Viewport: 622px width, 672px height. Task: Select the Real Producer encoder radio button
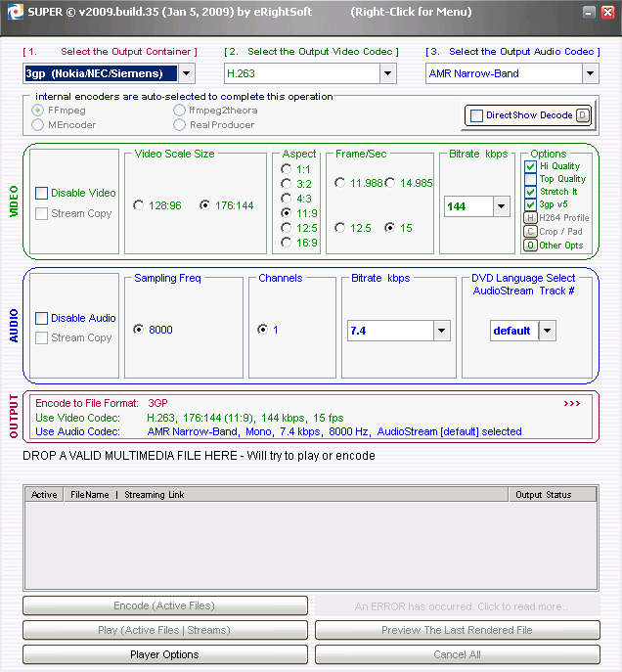179,124
